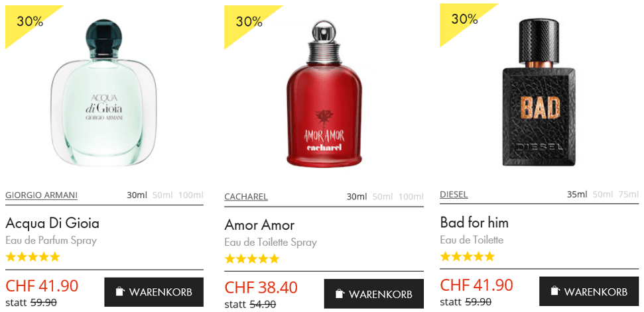Viewport: 644px width, 312px height.
Task: Click the 30% discount badge on Acqua Di Gioia
Action: coord(30,21)
